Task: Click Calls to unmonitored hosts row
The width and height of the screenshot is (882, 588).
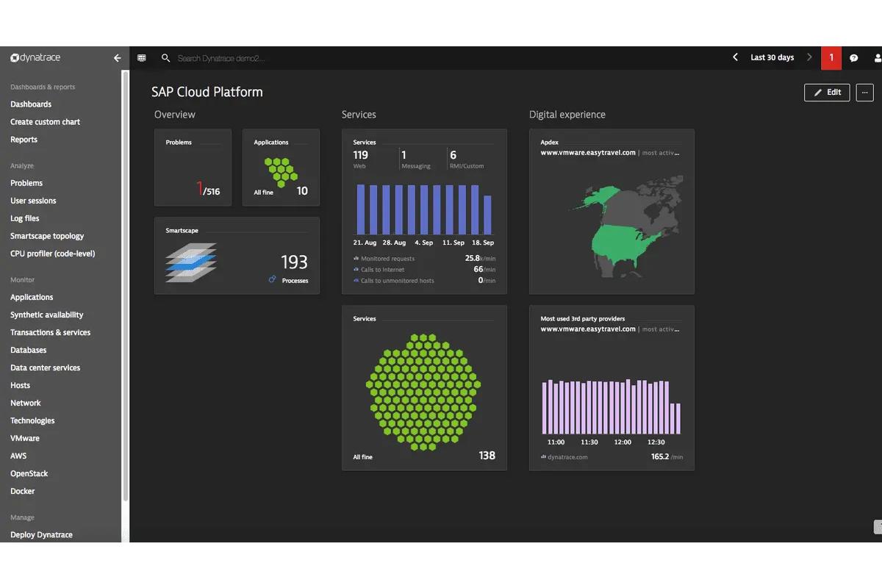Action: (x=424, y=281)
